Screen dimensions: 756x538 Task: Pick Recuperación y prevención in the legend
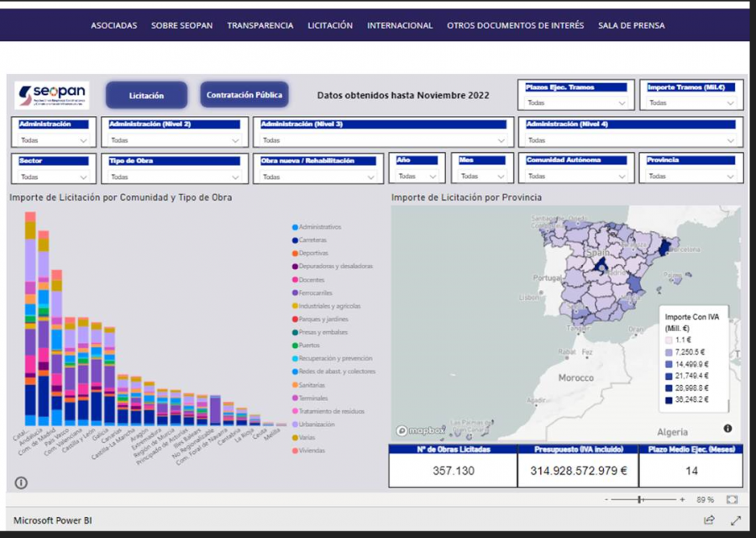click(x=333, y=358)
